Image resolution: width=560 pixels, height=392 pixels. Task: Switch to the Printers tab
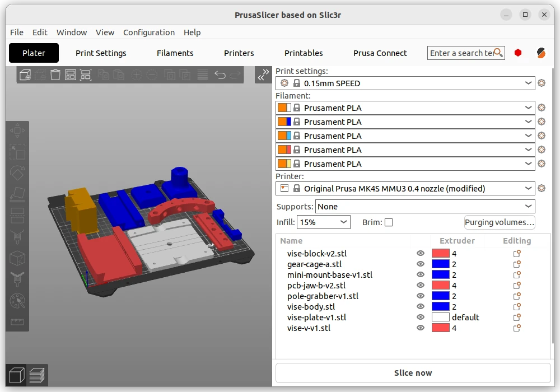(239, 53)
